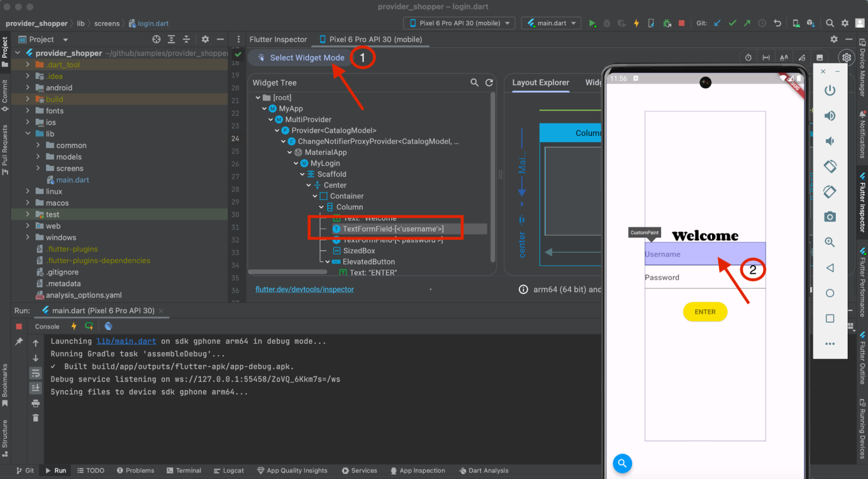
Task: Switch to the Layout Explorer tab
Action: point(540,83)
